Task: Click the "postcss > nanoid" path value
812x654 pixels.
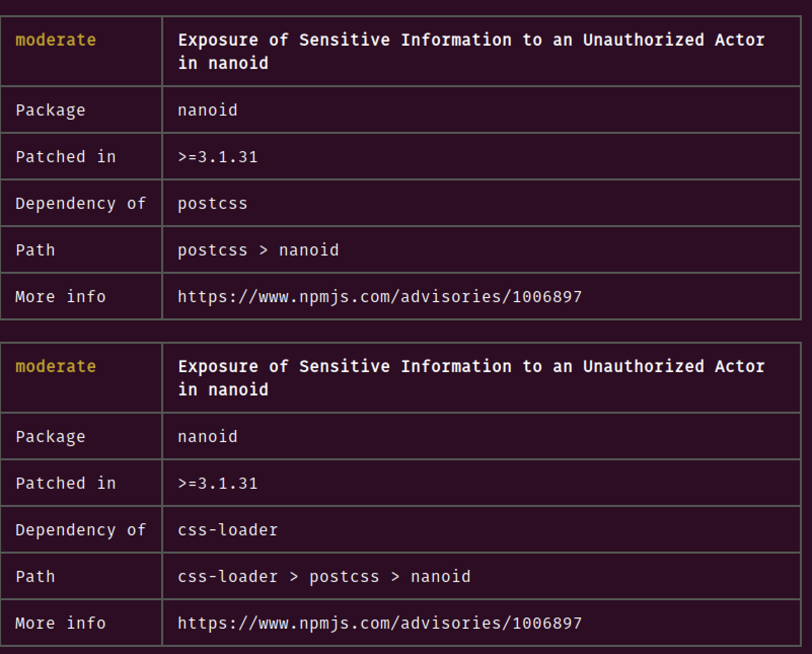Action: pos(258,250)
